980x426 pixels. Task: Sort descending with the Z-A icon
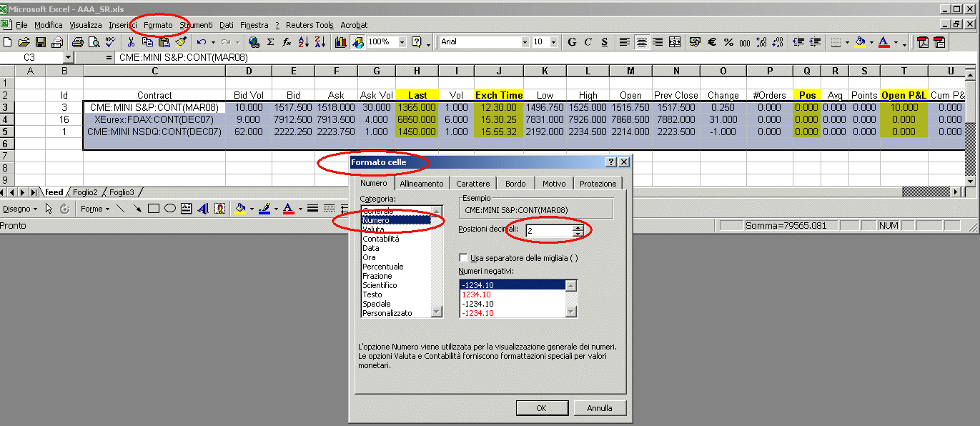pos(320,42)
